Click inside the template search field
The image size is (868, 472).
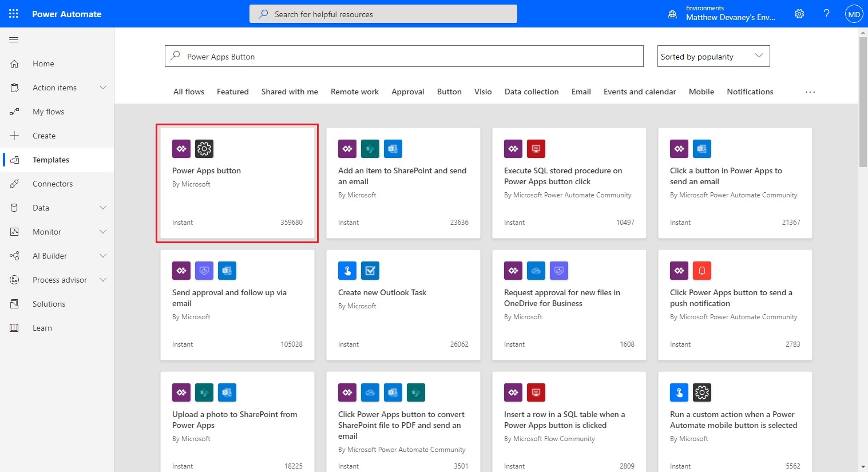tap(401, 56)
